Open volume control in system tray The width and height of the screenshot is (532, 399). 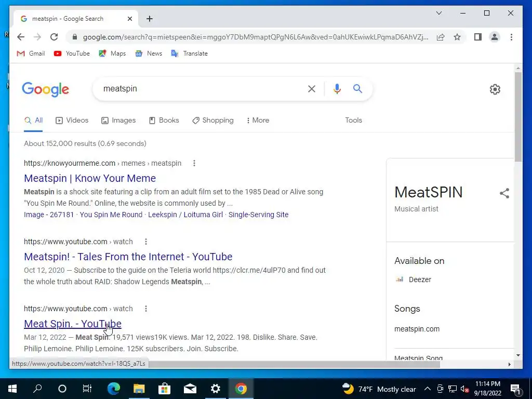click(x=465, y=389)
